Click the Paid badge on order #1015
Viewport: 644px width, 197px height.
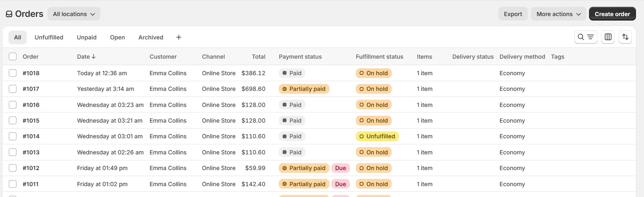[x=292, y=121]
